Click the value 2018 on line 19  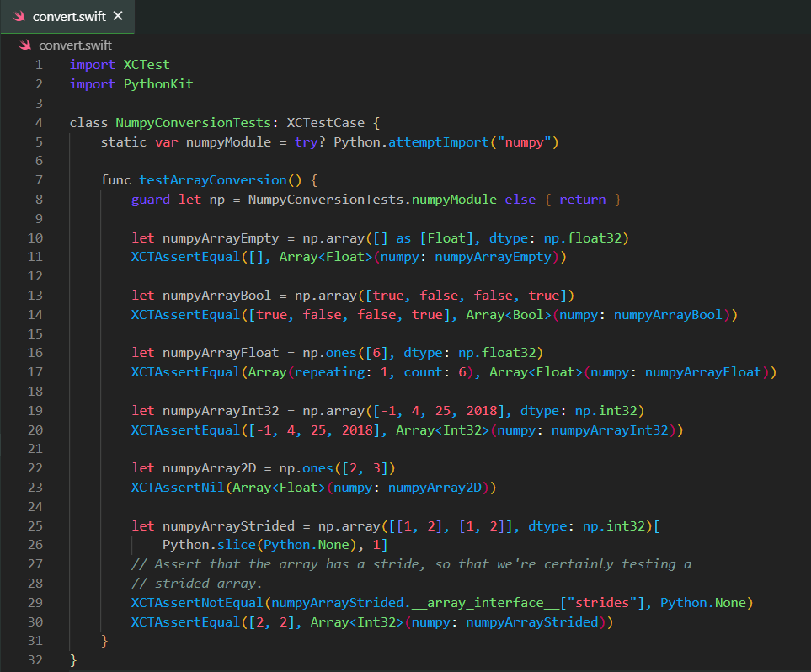pyautogui.click(x=482, y=411)
